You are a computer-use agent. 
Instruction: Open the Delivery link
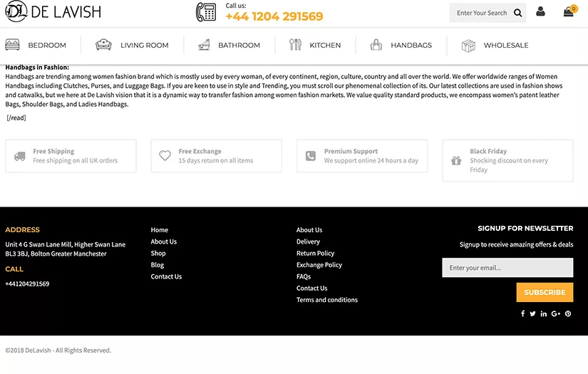click(308, 241)
